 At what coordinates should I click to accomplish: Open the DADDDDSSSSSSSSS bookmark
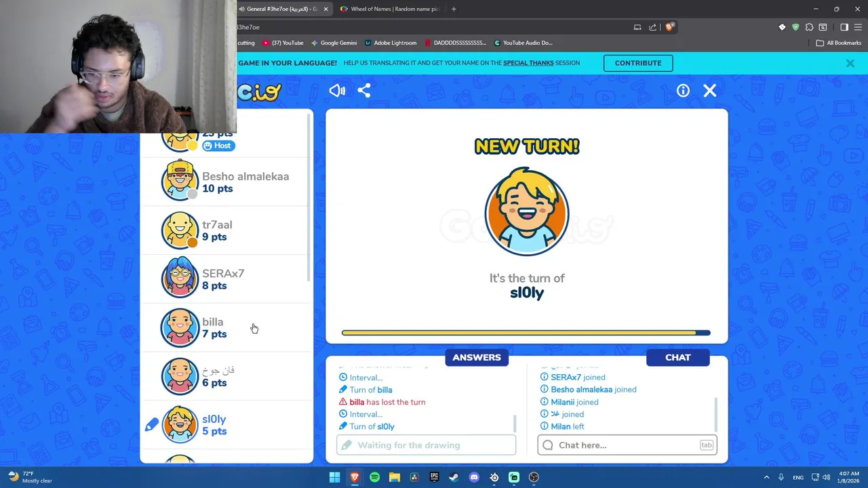(x=456, y=43)
